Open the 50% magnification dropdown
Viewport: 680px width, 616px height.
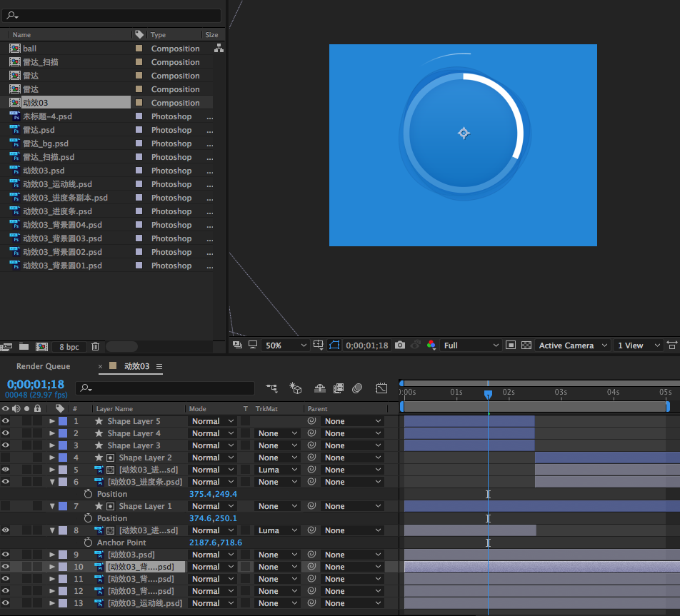point(286,345)
